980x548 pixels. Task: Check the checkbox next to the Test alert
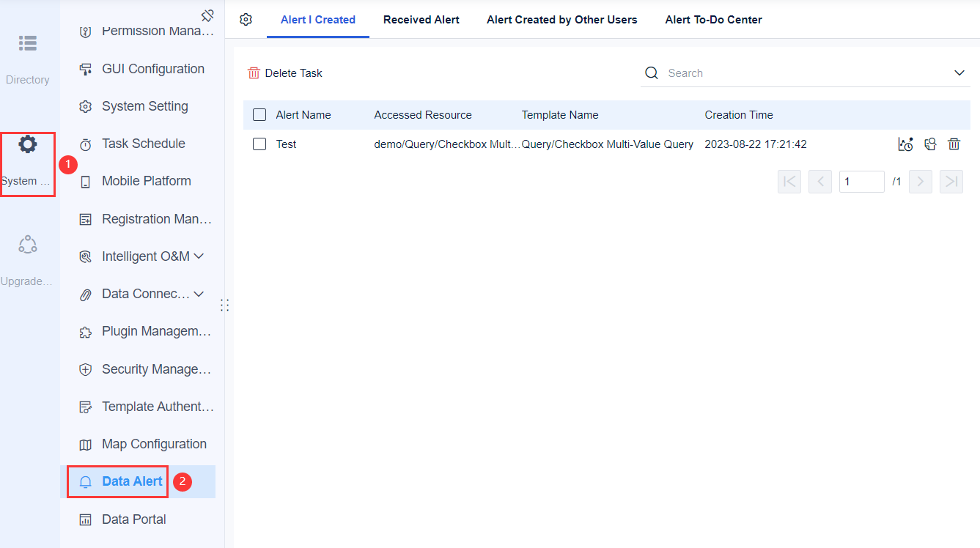(x=259, y=144)
